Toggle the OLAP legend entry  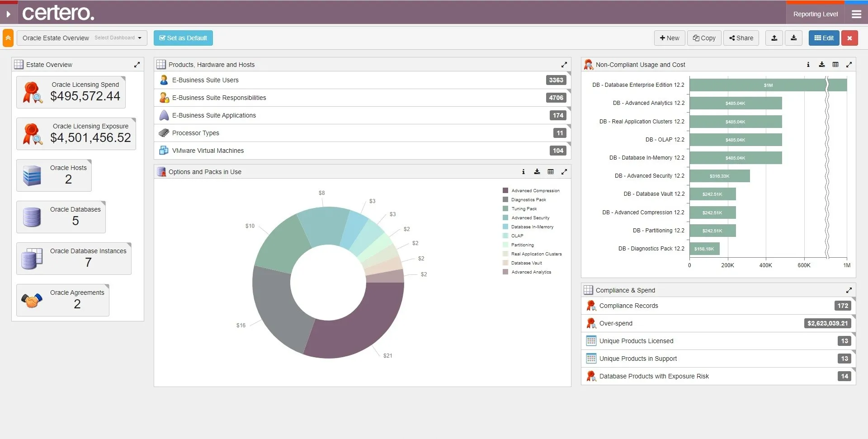[x=513, y=236]
